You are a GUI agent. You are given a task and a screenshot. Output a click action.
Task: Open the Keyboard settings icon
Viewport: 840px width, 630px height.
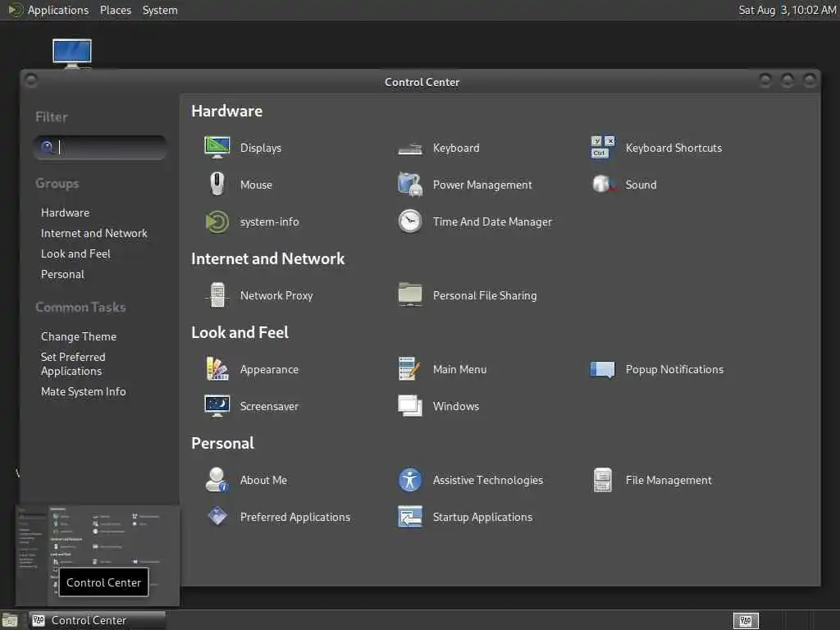click(x=410, y=148)
